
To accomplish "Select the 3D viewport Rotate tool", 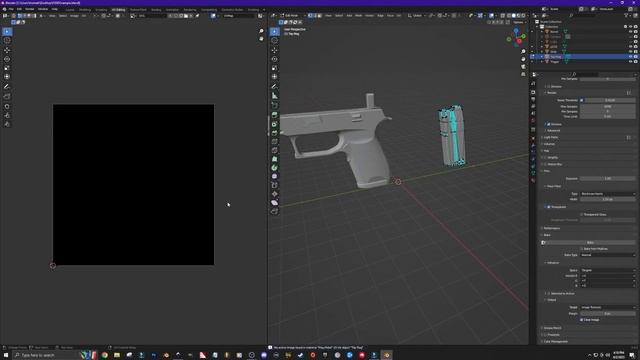I will [x=275, y=59].
